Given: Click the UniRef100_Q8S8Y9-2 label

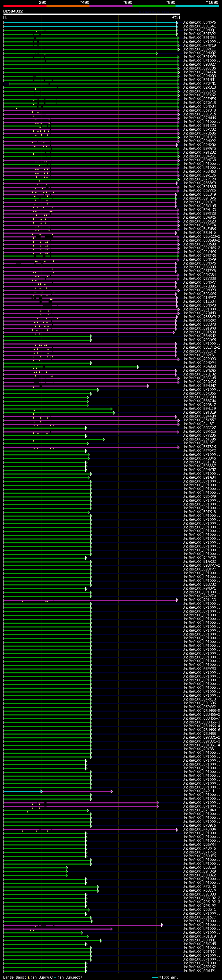Looking at the screenshot, I should click(201, 317).
